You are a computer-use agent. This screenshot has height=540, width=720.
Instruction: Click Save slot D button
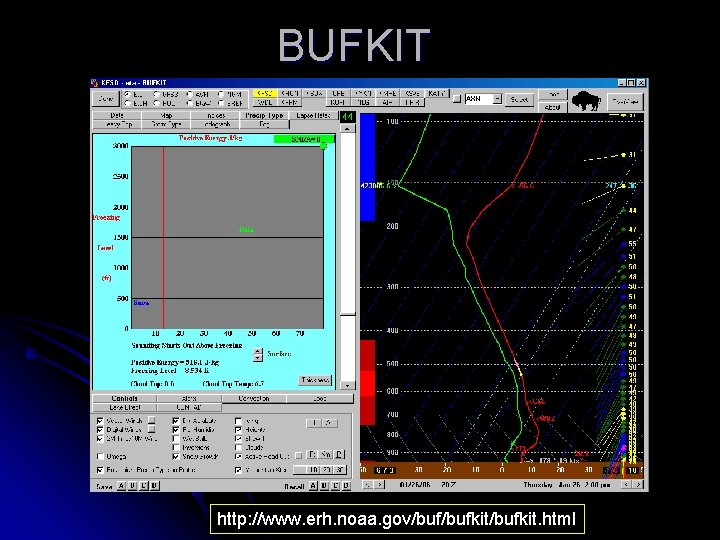[x=155, y=486]
